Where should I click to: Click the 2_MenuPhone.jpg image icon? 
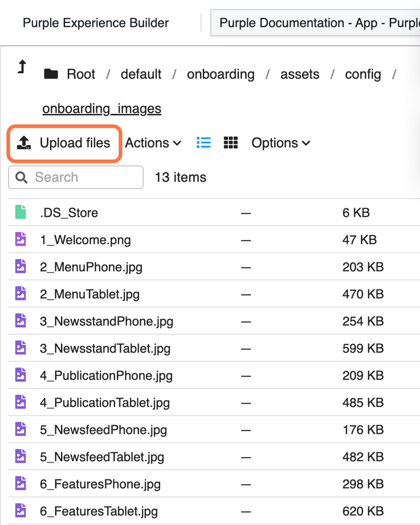point(21,267)
